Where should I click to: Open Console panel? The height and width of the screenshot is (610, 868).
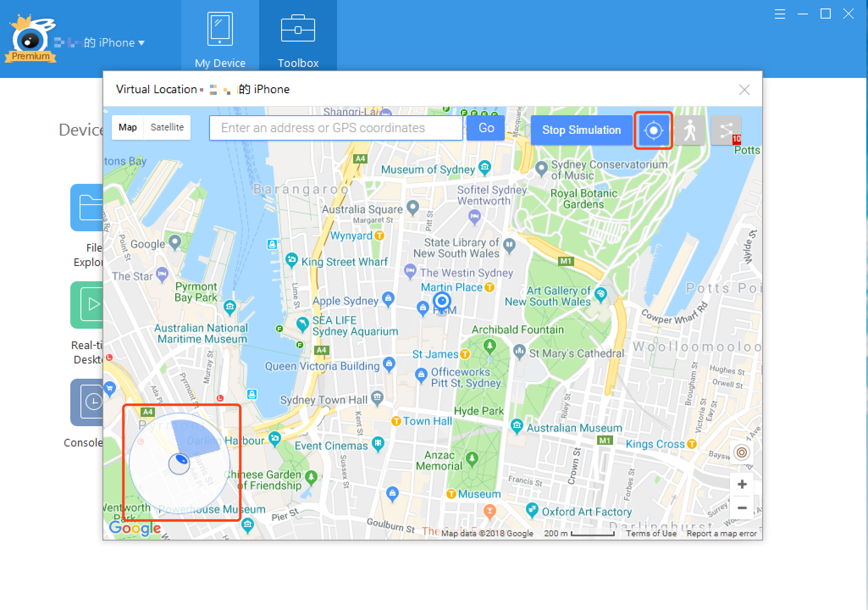pos(92,413)
